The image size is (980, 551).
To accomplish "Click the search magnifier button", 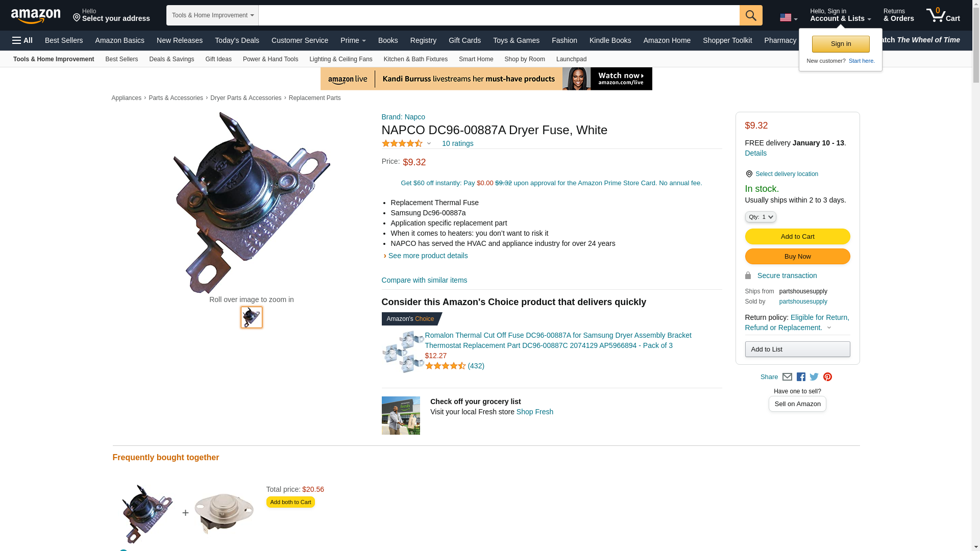I will click(x=751, y=15).
